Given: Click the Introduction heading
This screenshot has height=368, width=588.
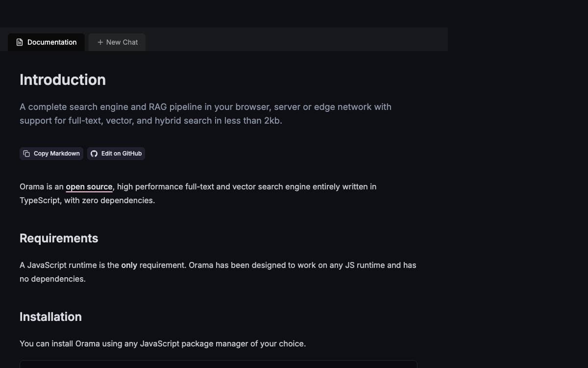Looking at the screenshot, I should (63, 80).
